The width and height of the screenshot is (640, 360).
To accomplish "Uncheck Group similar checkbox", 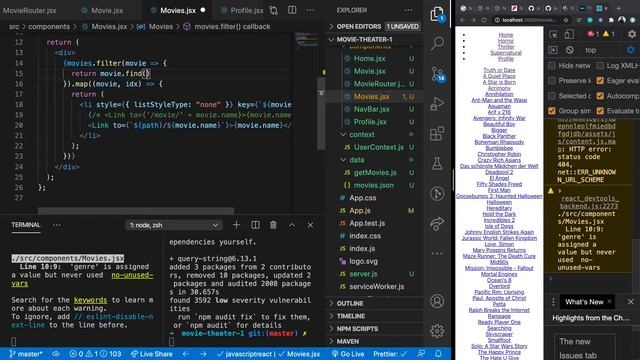I will (552, 111).
